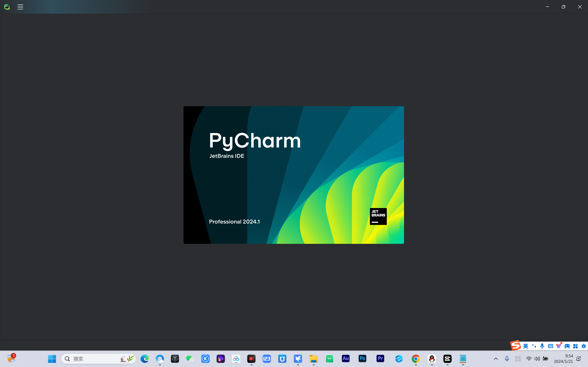Open the PyCharm hamburger main menu
The width and height of the screenshot is (588, 367).
[x=20, y=7]
